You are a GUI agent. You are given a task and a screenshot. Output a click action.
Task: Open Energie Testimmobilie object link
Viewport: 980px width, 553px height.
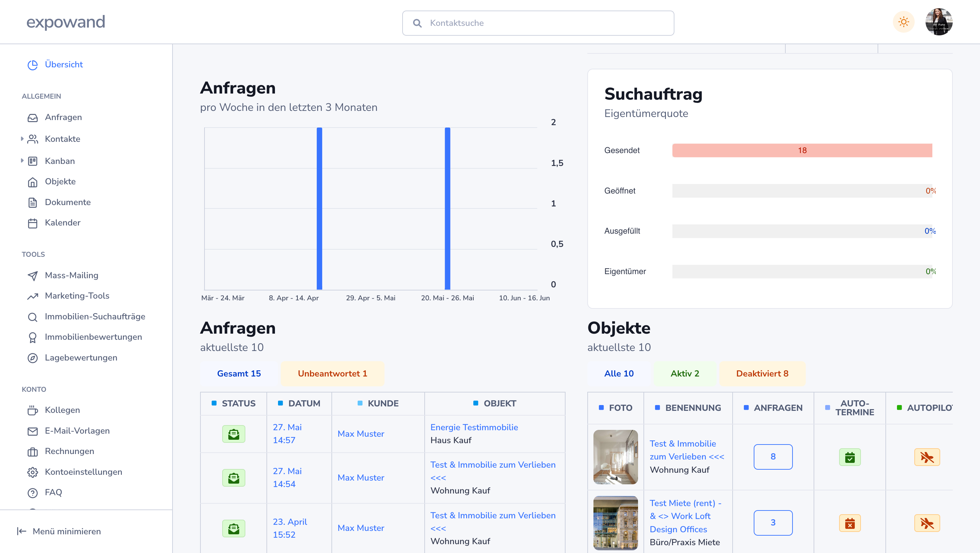[x=474, y=427]
